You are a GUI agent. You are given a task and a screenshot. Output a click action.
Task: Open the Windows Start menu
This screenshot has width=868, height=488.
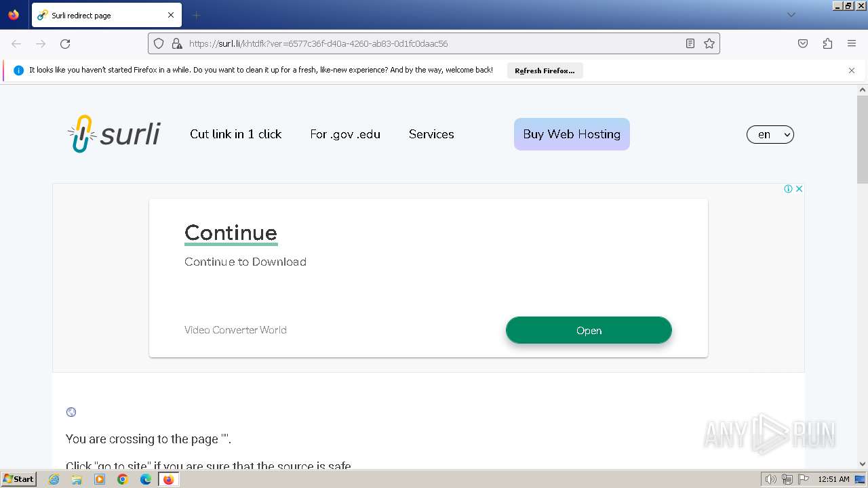(19, 479)
